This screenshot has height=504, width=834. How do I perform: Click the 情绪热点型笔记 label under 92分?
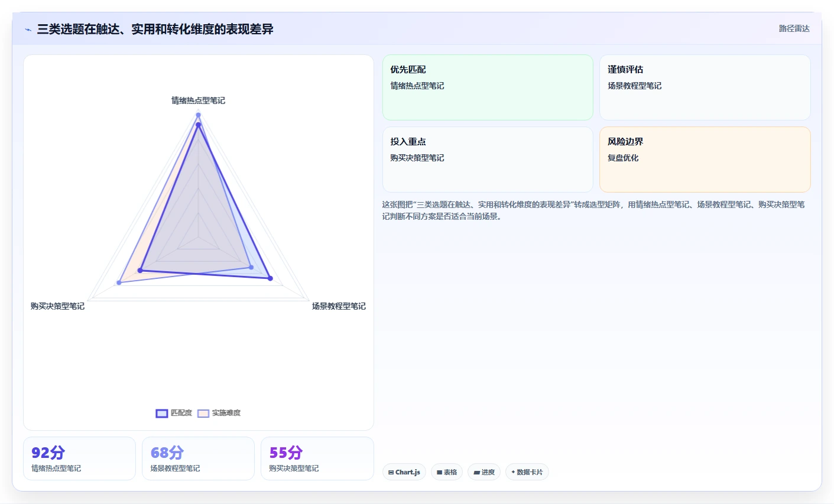coord(56,469)
